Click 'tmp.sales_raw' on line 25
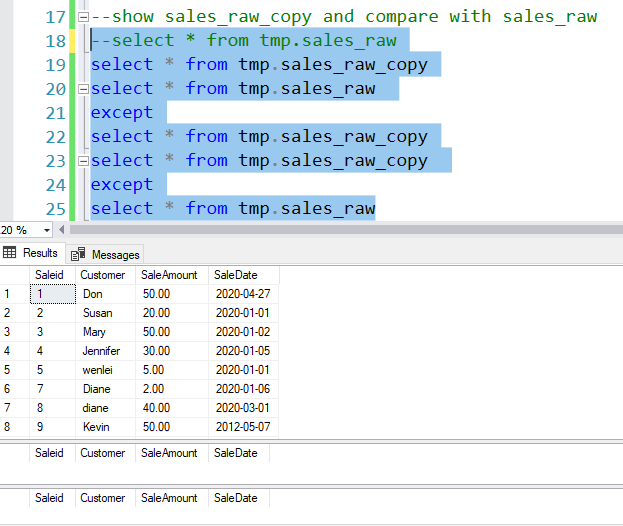 [307, 209]
